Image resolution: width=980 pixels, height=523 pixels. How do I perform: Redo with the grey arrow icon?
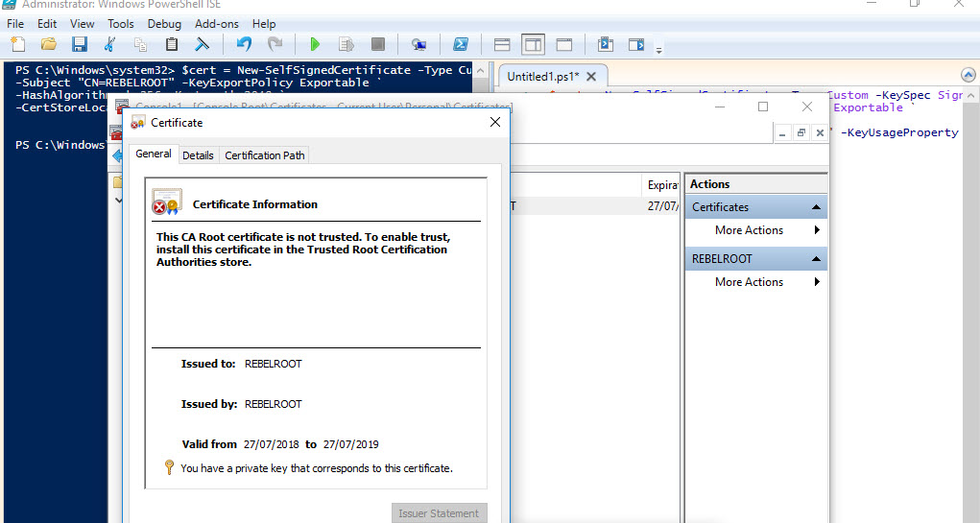point(275,44)
